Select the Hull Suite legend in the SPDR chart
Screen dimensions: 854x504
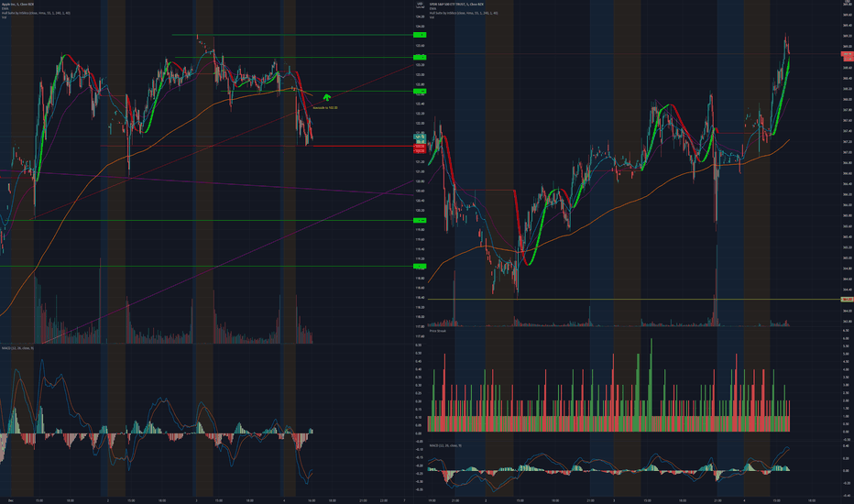coord(464,13)
